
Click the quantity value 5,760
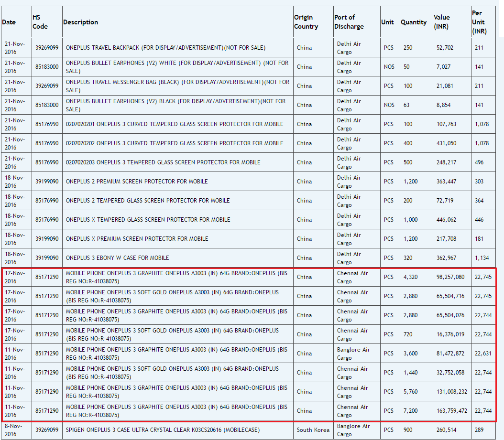coord(410,392)
